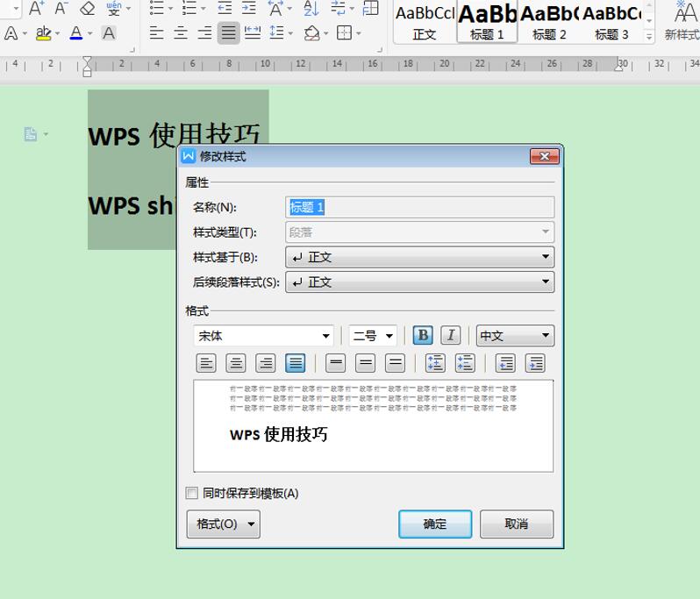700x599 pixels.
Task: Toggle Italic in the modify style dialog
Action: coord(451,335)
